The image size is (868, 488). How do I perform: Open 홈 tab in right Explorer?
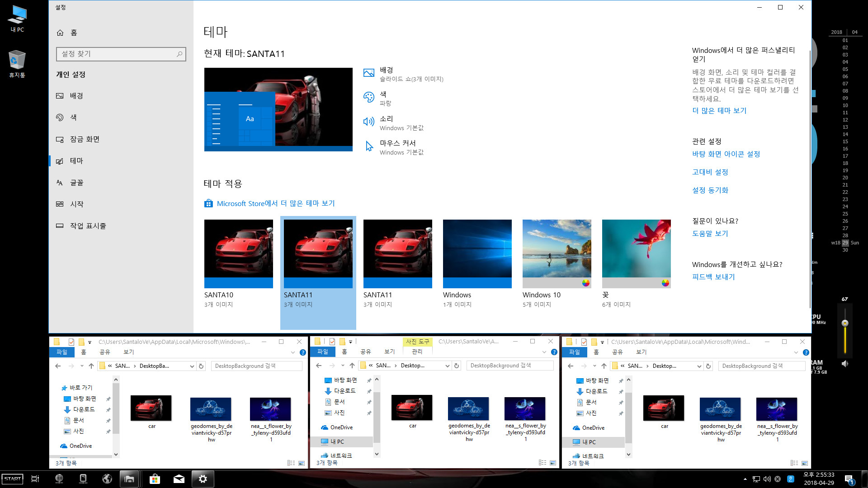tap(596, 352)
